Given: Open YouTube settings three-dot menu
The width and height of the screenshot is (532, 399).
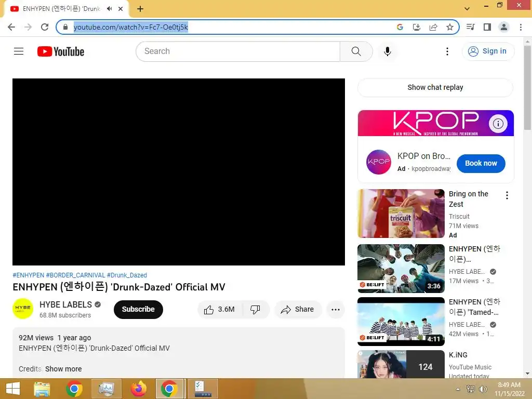Looking at the screenshot, I should tap(447, 51).
